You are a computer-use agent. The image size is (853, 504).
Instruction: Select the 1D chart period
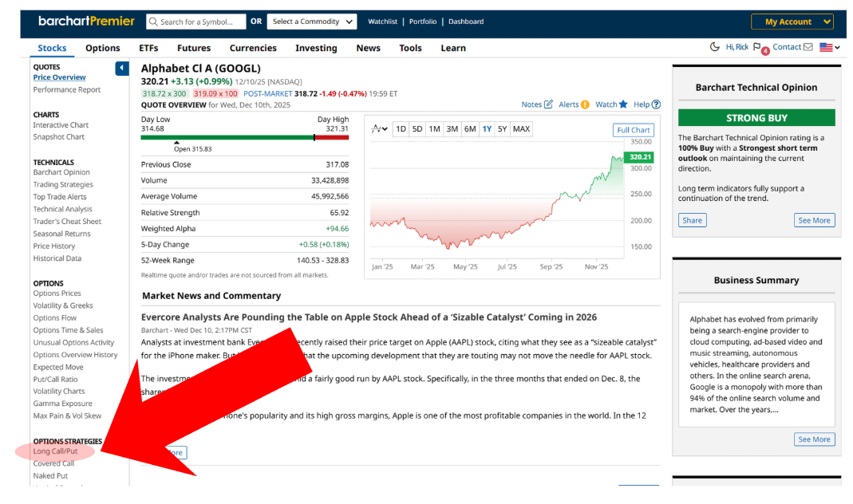[401, 129]
